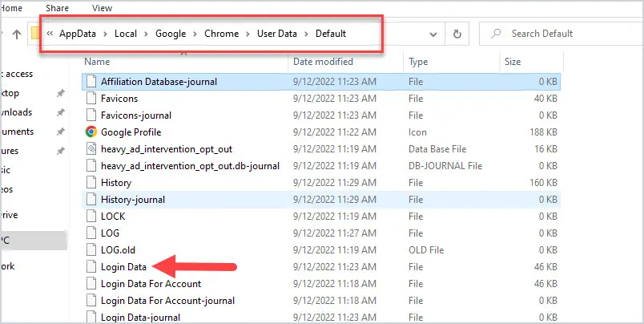The width and height of the screenshot is (644, 324).
Task: Refresh the Default folder view
Action: tap(457, 34)
